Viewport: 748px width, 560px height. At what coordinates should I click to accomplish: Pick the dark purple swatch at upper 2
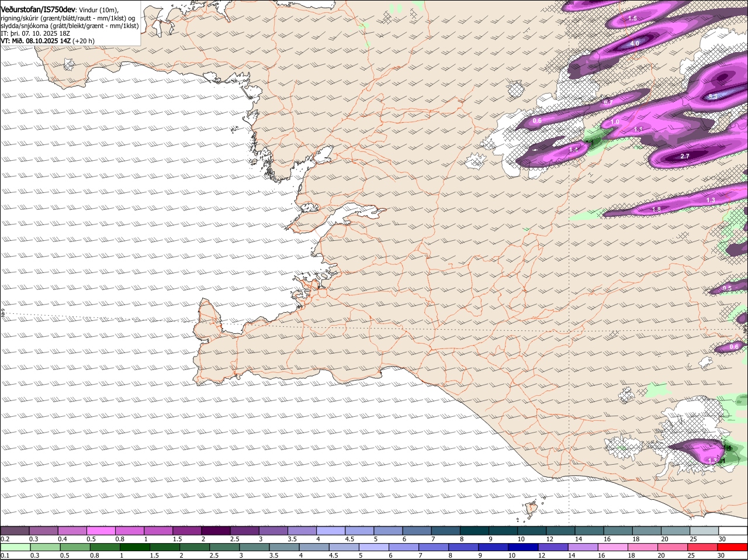click(216, 531)
